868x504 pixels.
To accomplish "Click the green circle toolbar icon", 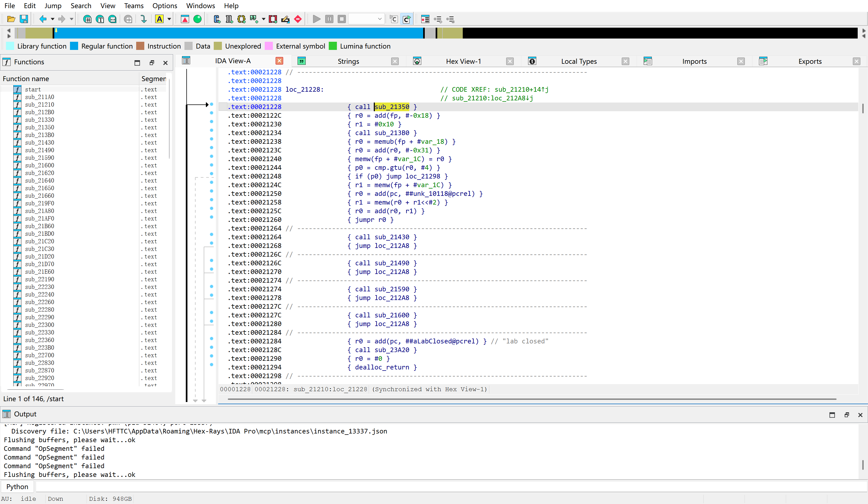I will 197,19.
